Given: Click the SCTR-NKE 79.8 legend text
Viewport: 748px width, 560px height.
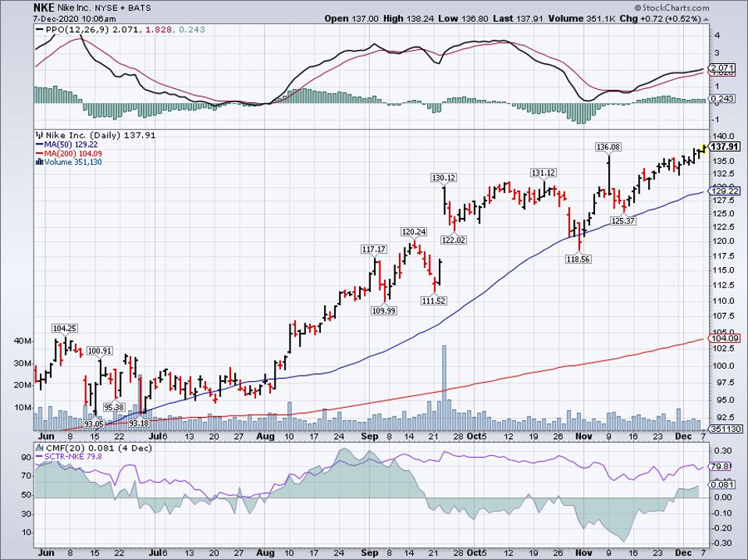Looking at the screenshot, I should coord(73,456).
